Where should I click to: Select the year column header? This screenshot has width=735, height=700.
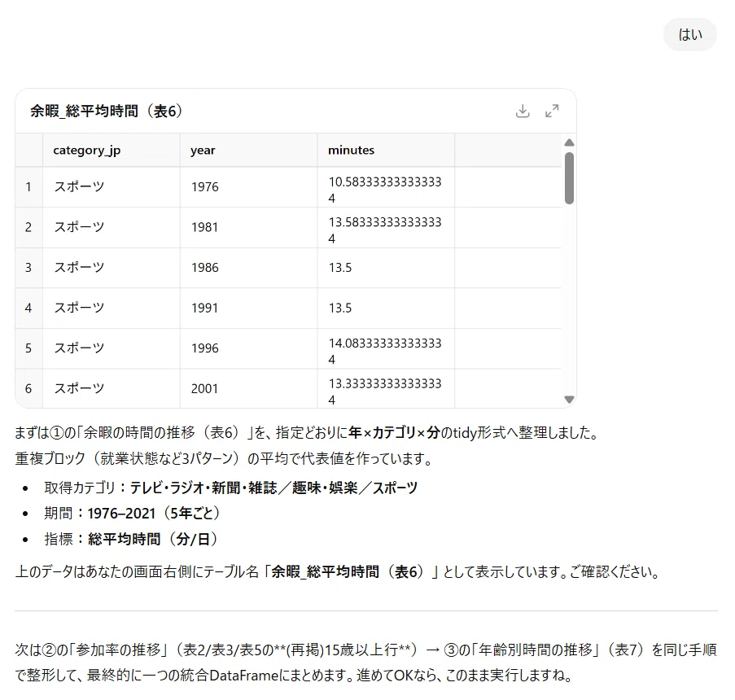(248, 150)
